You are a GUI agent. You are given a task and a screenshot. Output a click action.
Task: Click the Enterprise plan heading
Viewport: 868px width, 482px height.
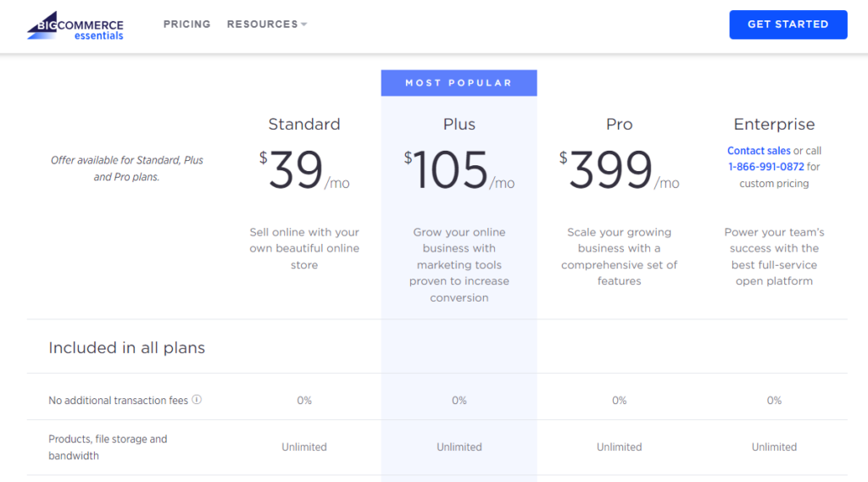pos(774,124)
